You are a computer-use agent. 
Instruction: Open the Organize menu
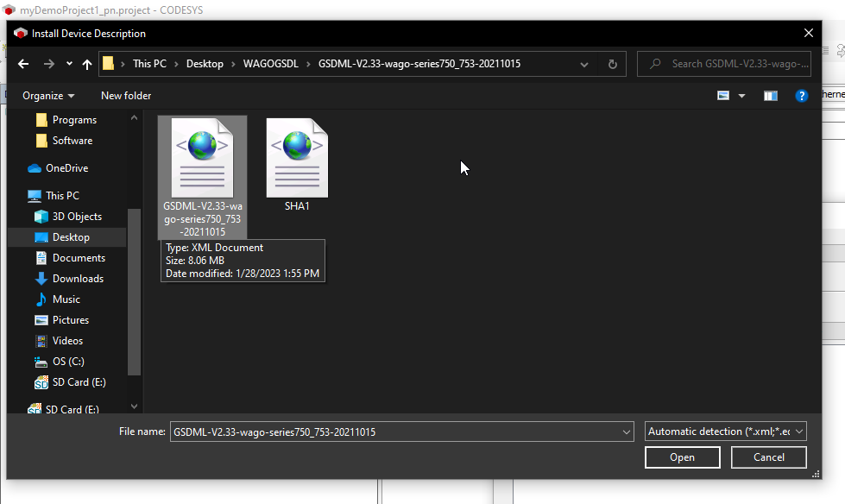click(x=48, y=96)
